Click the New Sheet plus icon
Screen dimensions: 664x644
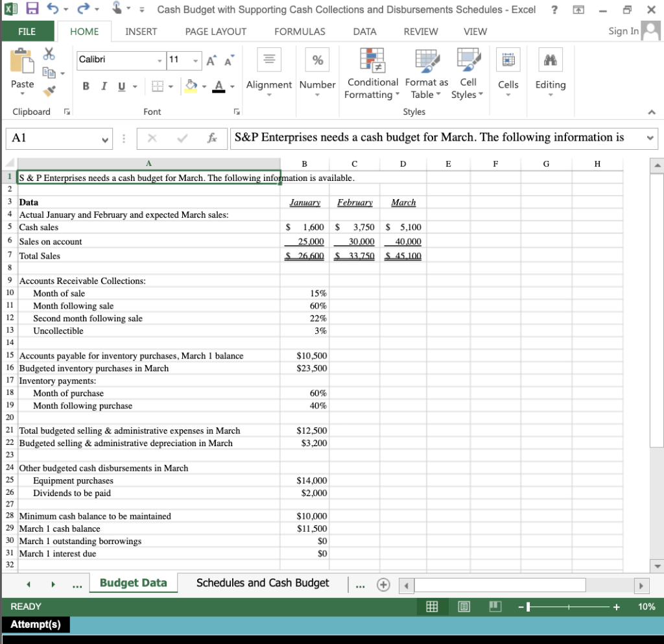click(x=383, y=585)
